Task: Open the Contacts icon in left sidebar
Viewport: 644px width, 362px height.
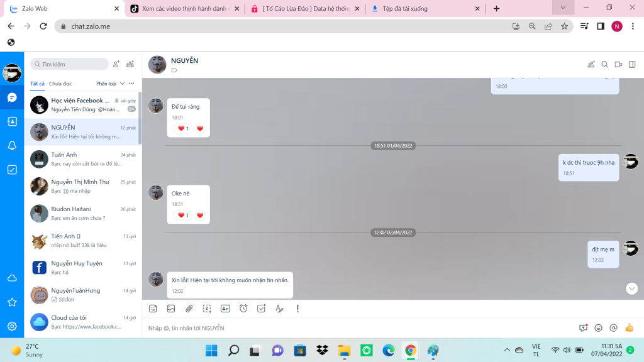Action: pos(12,121)
